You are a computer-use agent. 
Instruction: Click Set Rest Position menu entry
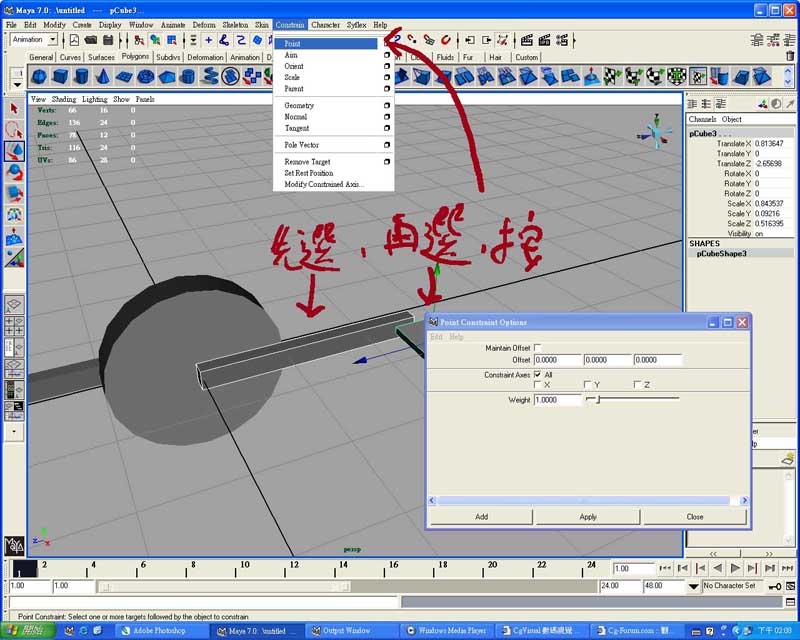coord(309,173)
